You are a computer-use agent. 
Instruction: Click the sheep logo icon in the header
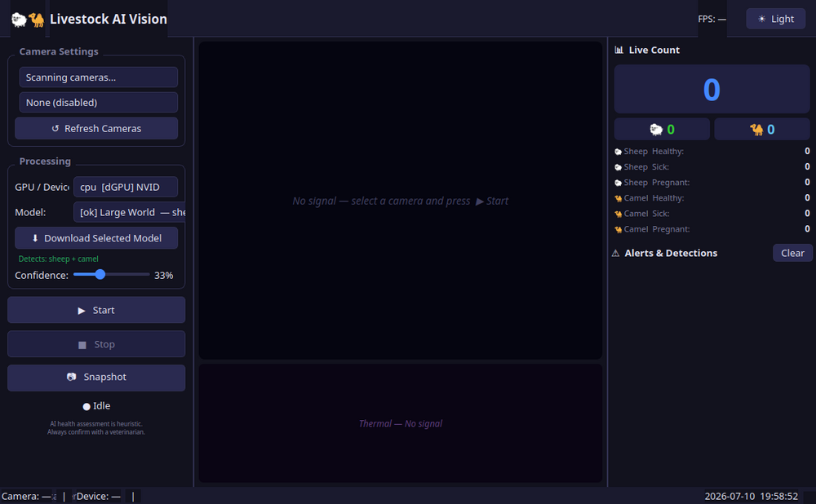coord(19,20)
